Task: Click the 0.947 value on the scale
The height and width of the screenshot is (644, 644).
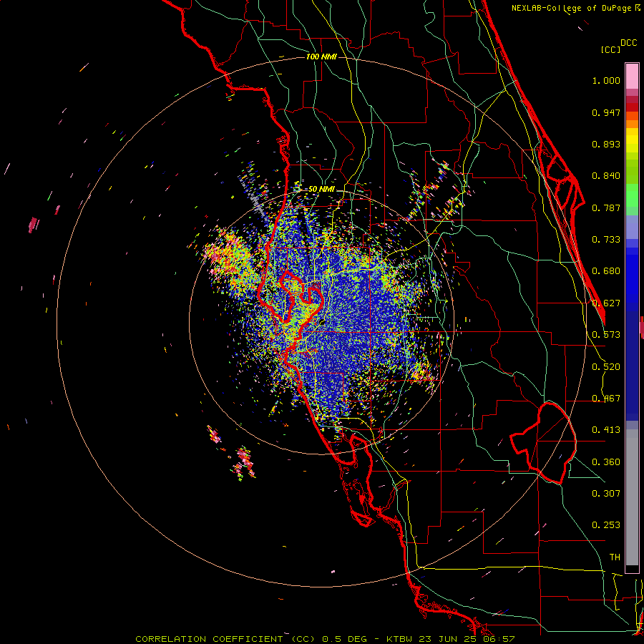Action: click(606, 112)
